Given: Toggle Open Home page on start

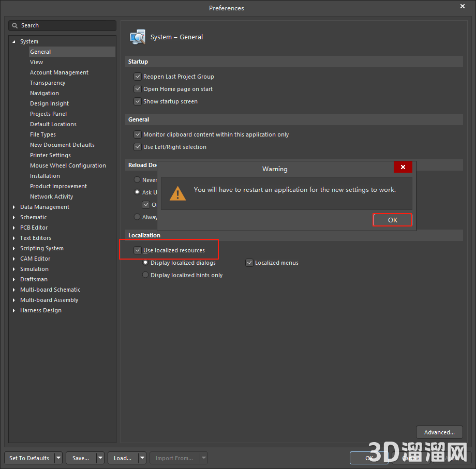Looking at the screenshot, I should coord(138,89).
